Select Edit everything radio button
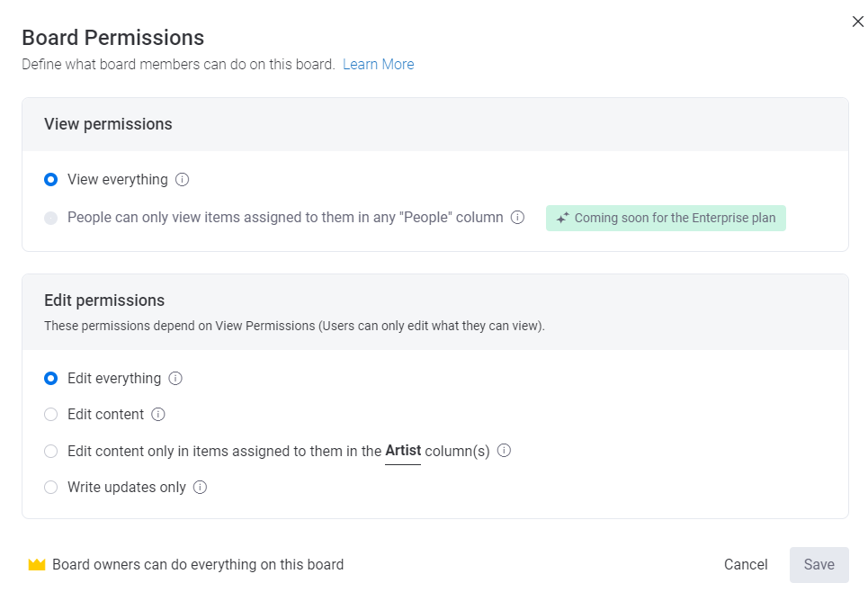Image resolution: width=868 pixels, height=592 pixels. [x=51, y=379]
